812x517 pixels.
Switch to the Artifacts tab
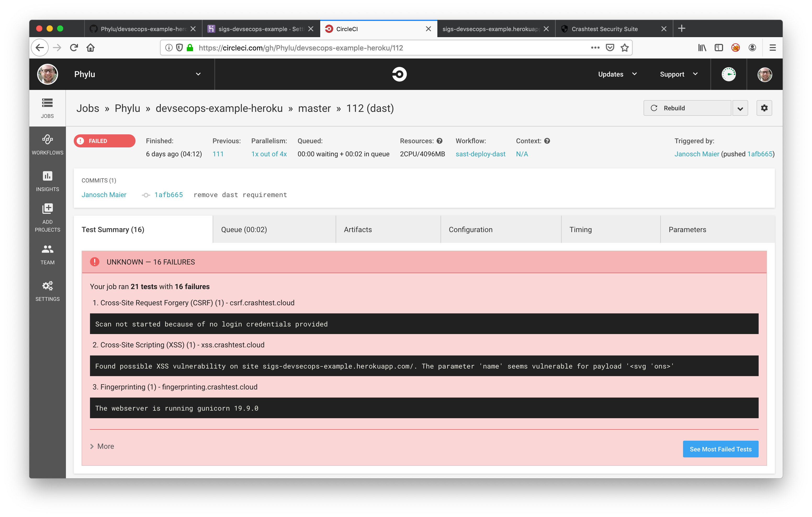tap(358, 229)
